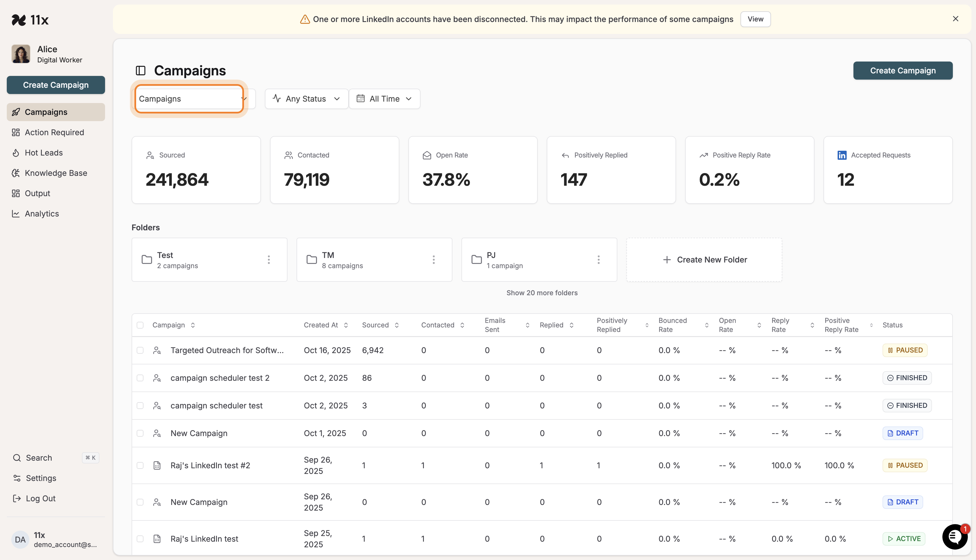Select the checkbox for Raj's LinkedIn test #2
The width and height of the screenshot is (976, 560).
140,465
